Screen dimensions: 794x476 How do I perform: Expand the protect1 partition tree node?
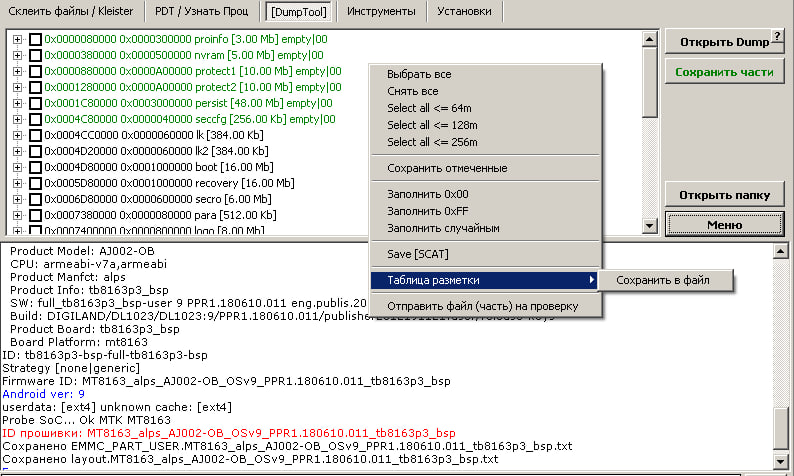pos(17,72)
